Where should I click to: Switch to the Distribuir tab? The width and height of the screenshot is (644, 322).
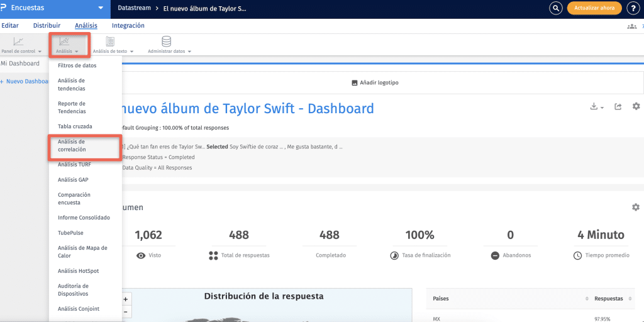tap(47, 26)
